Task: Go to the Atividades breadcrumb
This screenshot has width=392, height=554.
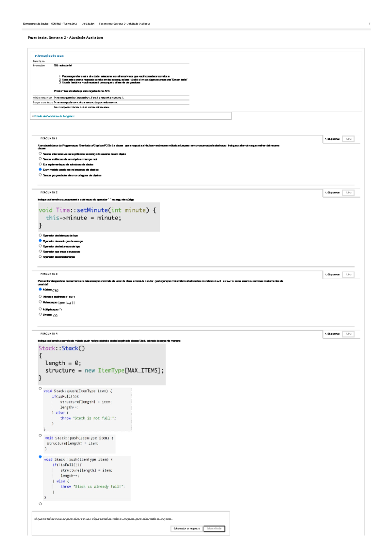Action: tap(88, 24)
